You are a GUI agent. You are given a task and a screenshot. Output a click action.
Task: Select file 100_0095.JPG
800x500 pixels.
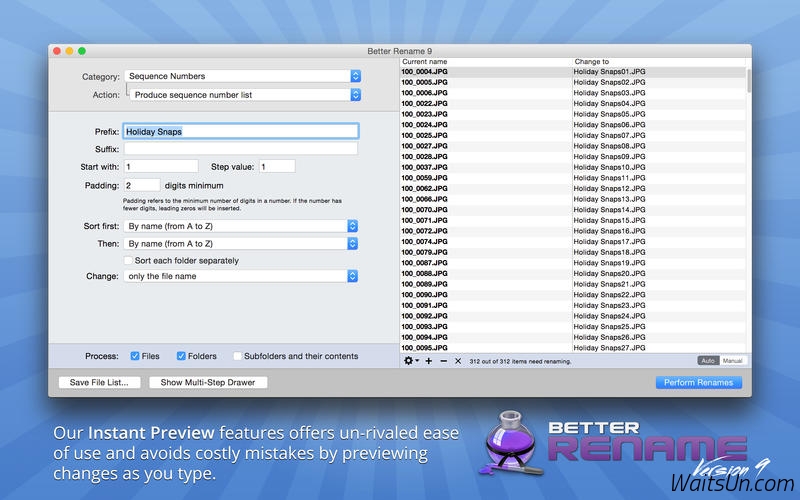pyautogui.click(x=424, y=348)
